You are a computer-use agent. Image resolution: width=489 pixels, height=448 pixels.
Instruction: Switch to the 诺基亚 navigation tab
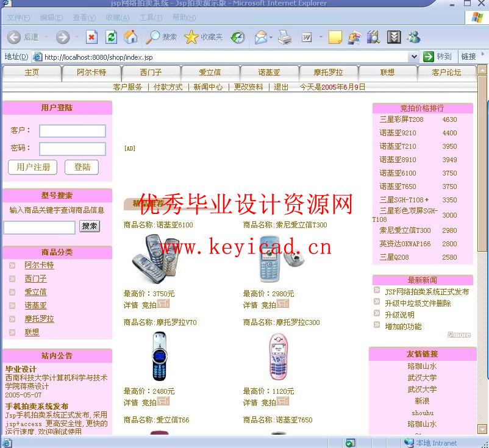click(x=269, y=72)
